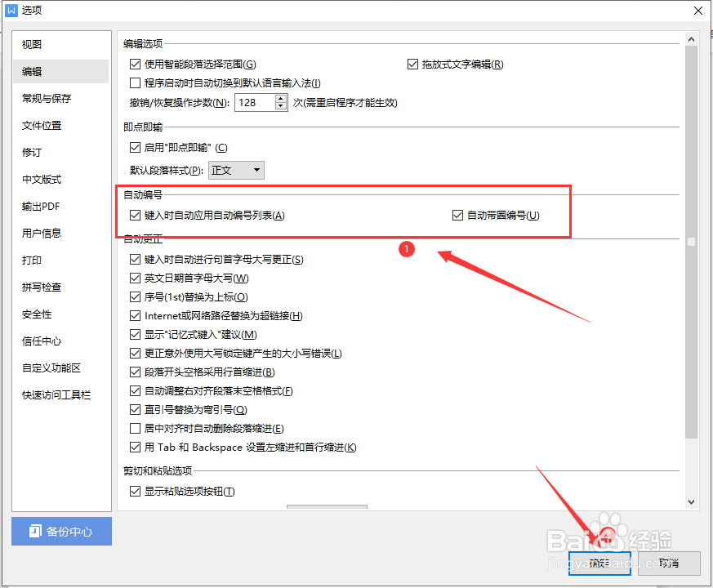
Task: Open the 视图 settings page
Action: 32,45
